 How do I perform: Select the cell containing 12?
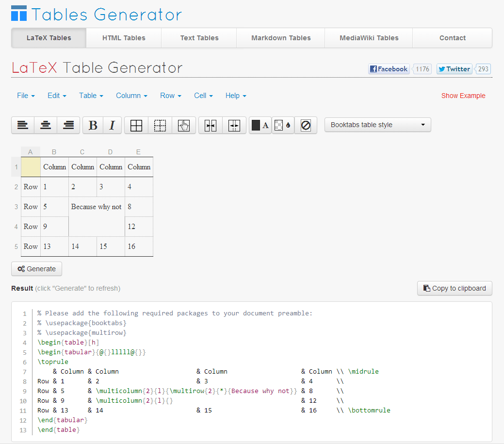(139, 227)
